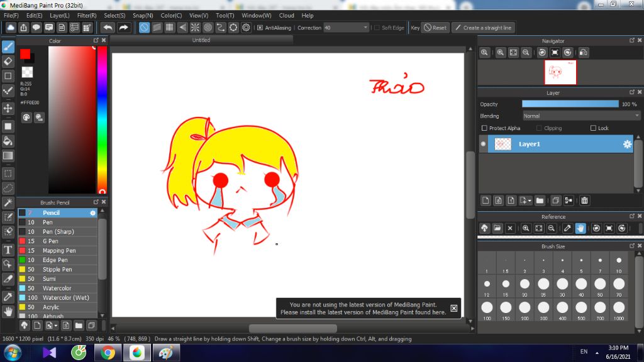Zoom out using Navigator zoom-out icon
Viewport: 644px width, 362px height.
[x=526, y=52]
